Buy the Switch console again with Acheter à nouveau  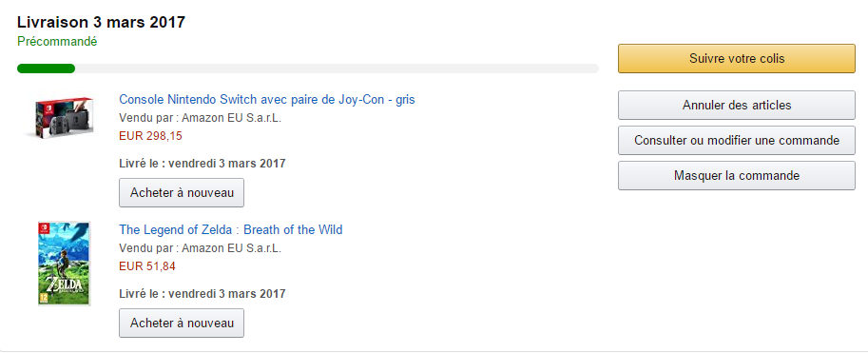(182, 193)
